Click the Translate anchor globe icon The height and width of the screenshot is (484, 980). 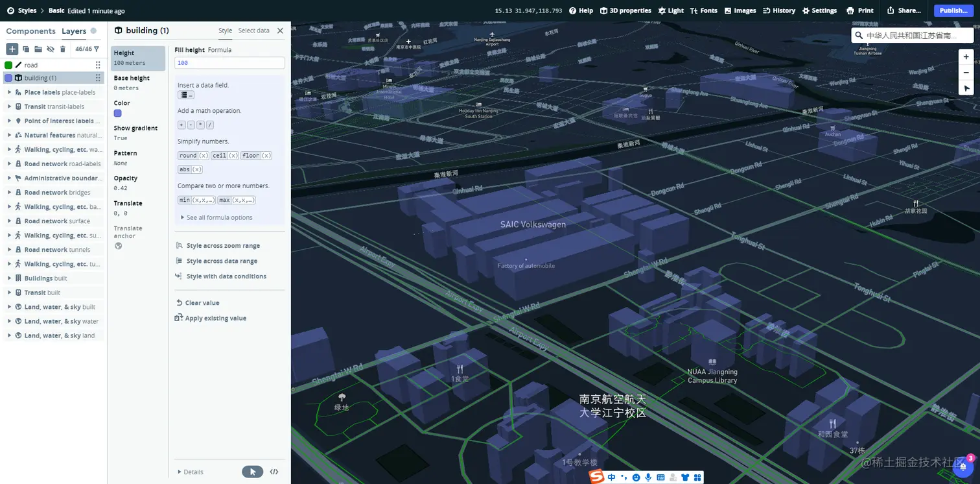coord(118,246)
